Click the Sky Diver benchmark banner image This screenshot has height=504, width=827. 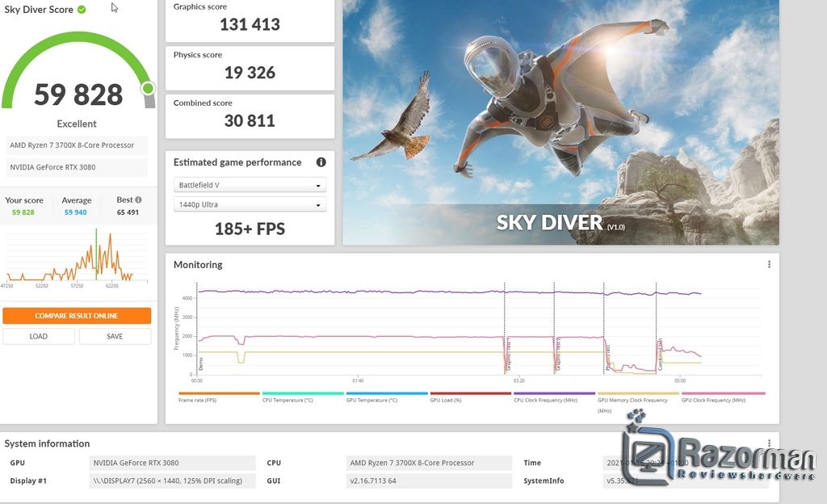coord(560,122)
